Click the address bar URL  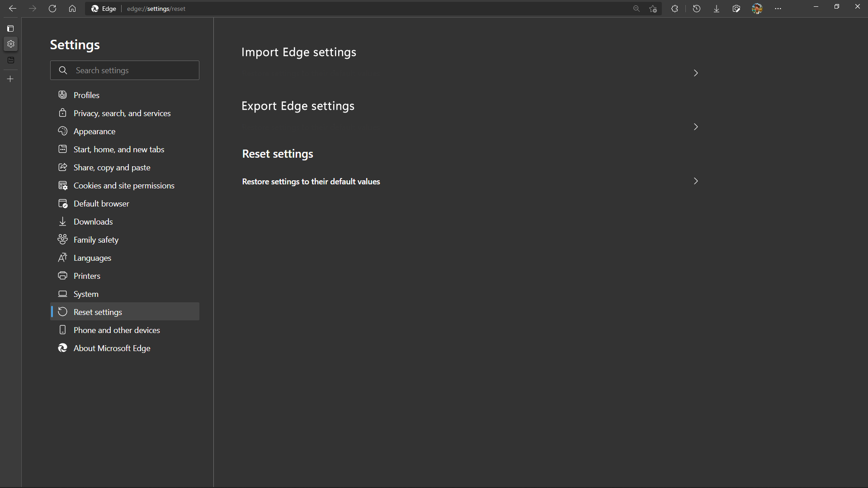156,9
